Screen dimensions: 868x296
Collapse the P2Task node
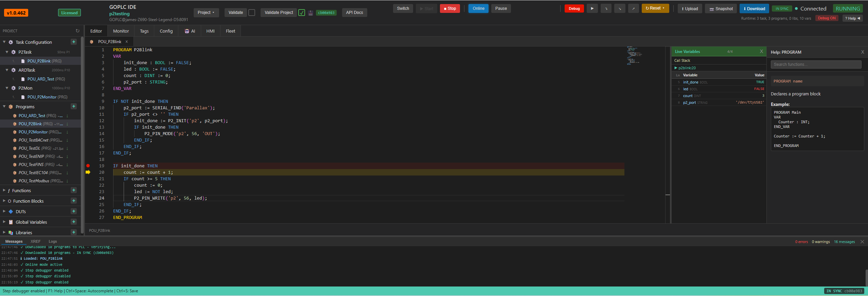click(7, 52)
